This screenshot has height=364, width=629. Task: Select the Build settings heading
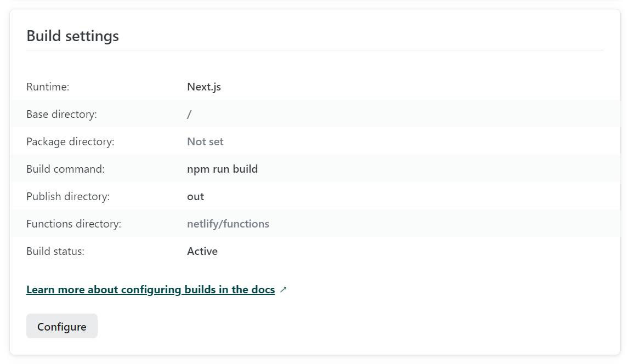(x=72, y=36)
